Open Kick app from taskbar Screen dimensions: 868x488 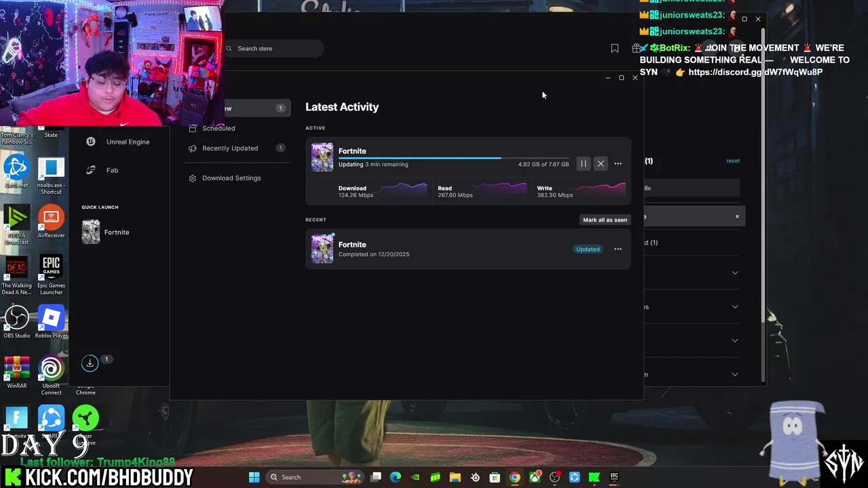coord(594,477)
